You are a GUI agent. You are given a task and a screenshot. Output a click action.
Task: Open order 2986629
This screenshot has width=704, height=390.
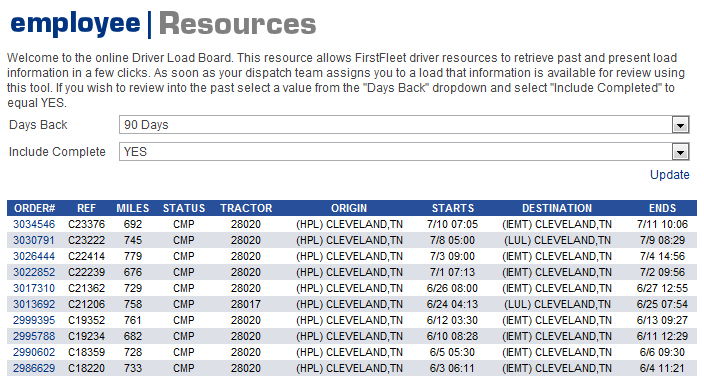(34, 368)
